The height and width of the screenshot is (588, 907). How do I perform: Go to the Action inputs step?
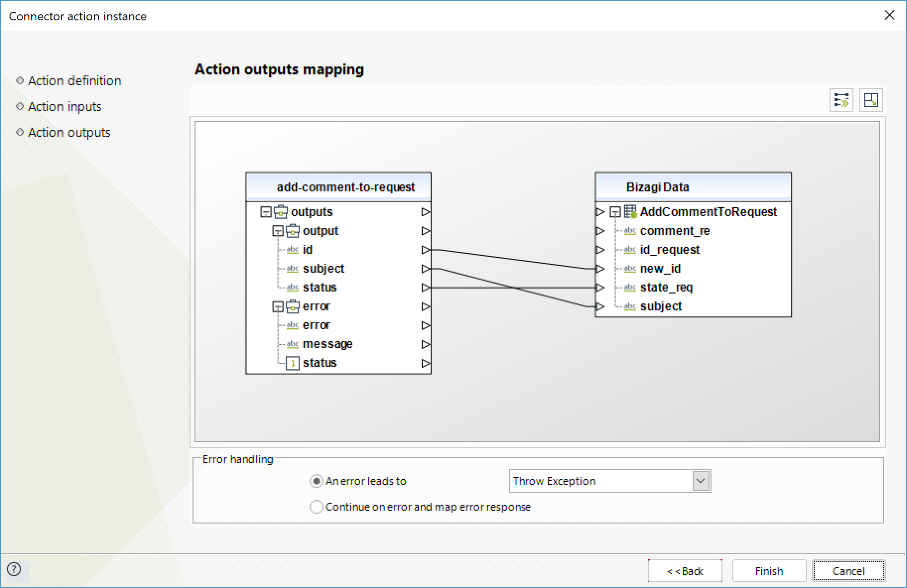tap(65, 107)
